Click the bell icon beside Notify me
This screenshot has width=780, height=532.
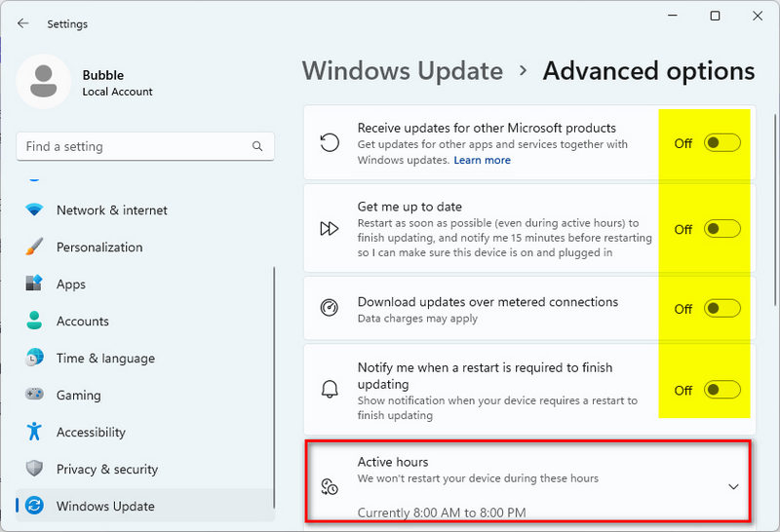330,390
